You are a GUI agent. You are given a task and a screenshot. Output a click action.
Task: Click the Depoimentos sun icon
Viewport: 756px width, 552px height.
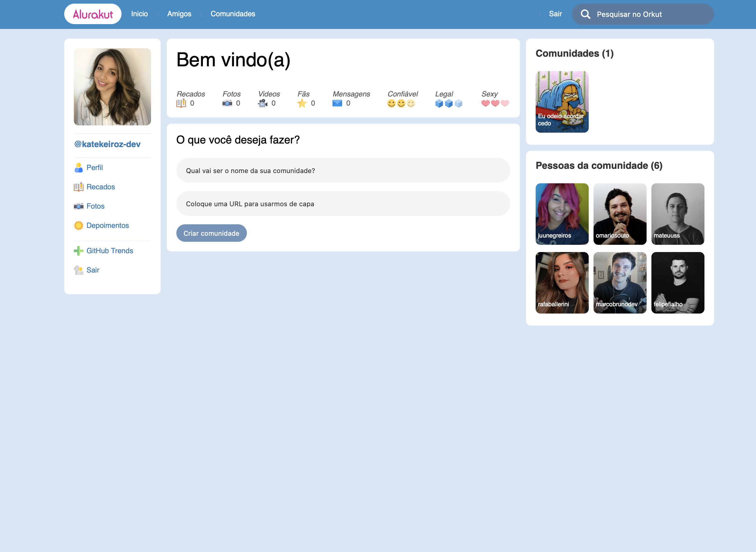click(79, 225)
